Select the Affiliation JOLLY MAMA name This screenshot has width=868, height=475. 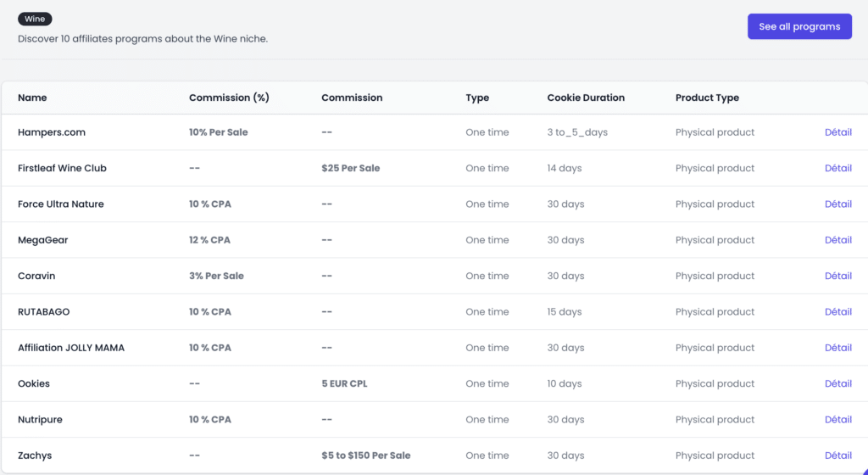71,348
